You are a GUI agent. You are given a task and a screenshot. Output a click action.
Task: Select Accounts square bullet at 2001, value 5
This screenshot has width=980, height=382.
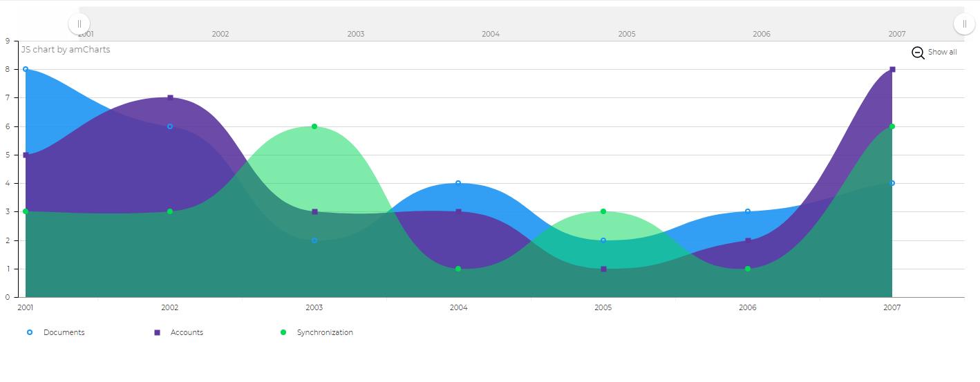[26, 155]
